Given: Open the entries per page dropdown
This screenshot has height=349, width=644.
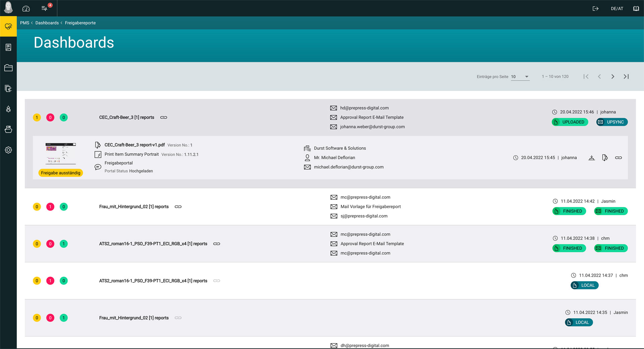Looking at the screenshot, I should coord(520,77).
